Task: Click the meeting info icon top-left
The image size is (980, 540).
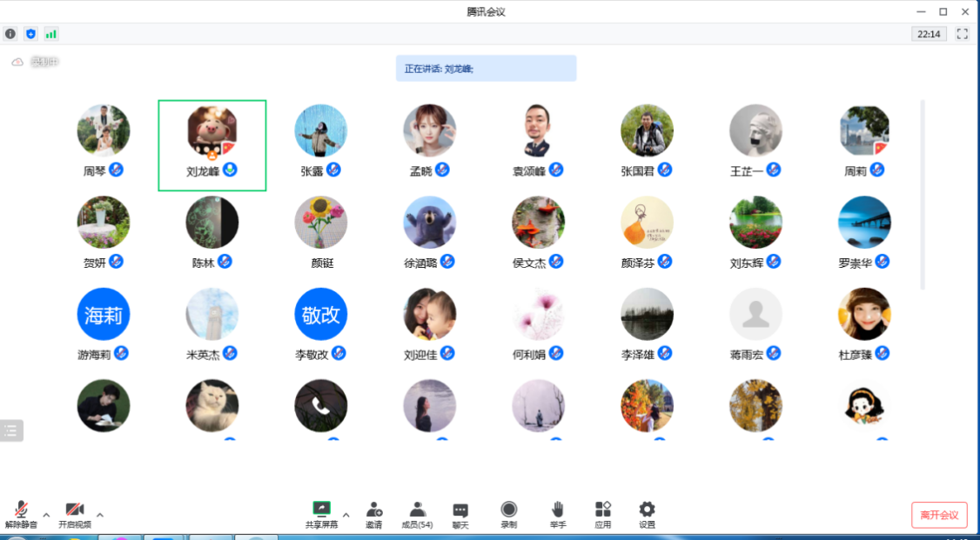Action: click(10, 34)
